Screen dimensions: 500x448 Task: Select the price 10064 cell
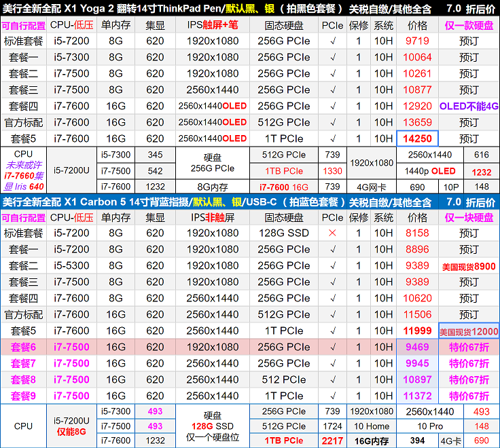tap(417, 57)
